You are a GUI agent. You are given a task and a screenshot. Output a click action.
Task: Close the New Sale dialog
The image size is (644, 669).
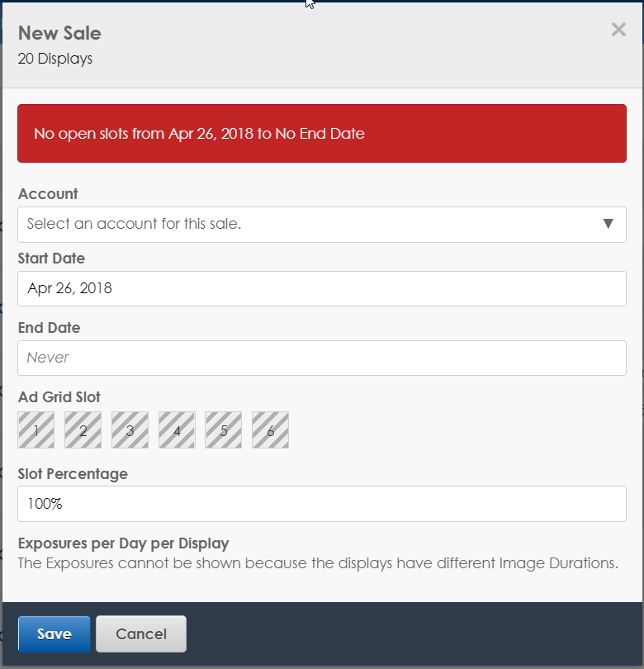point(618,31)
